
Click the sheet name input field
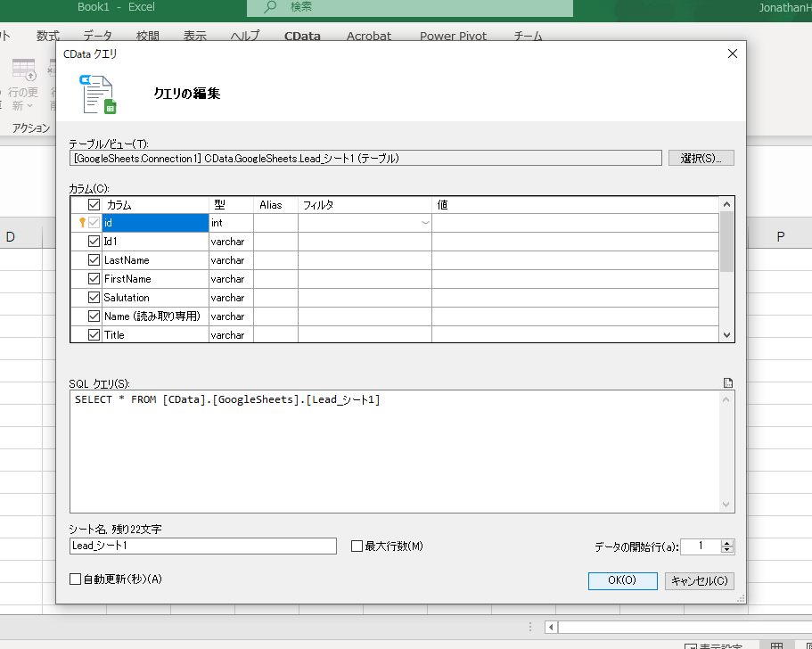(x=203, y=546)
